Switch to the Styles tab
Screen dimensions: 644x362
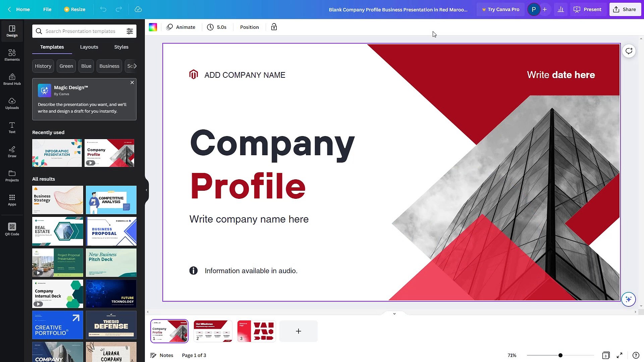tap(121, 47)
